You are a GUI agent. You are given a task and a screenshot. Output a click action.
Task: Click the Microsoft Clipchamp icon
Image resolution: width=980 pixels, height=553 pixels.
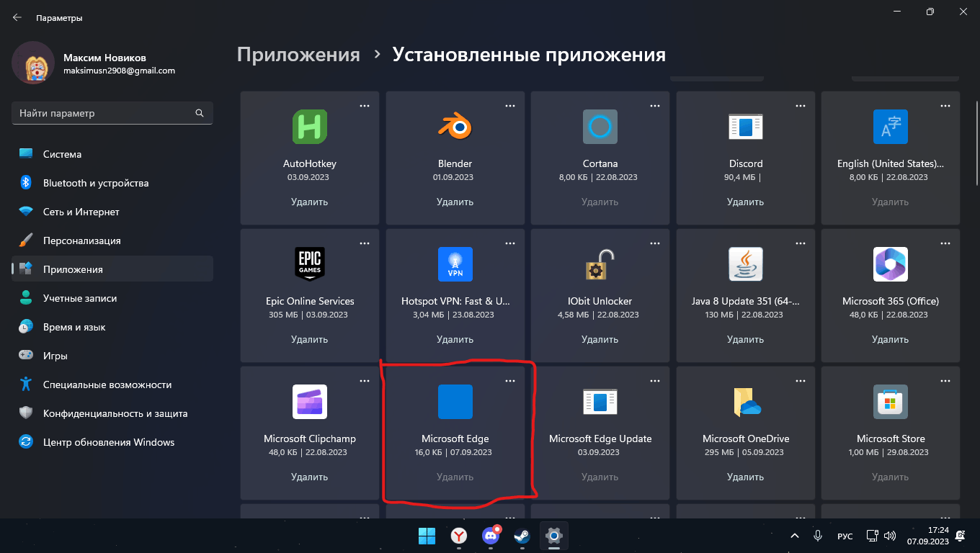pos(310,402)
